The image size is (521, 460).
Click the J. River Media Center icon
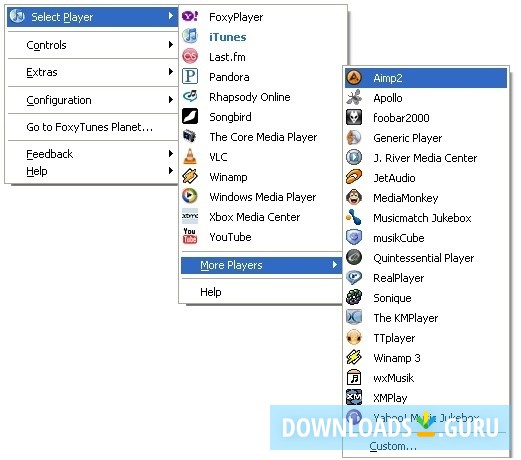(x=354, y=157)
